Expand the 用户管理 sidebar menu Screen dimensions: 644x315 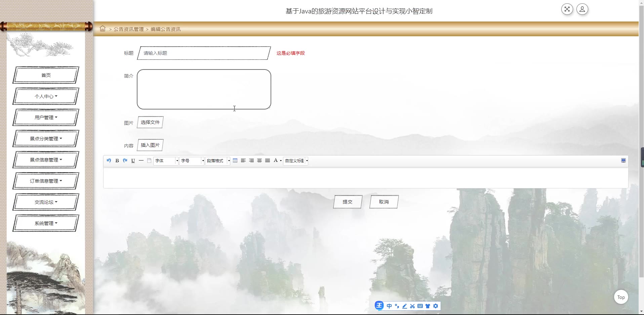click(46, 118)
